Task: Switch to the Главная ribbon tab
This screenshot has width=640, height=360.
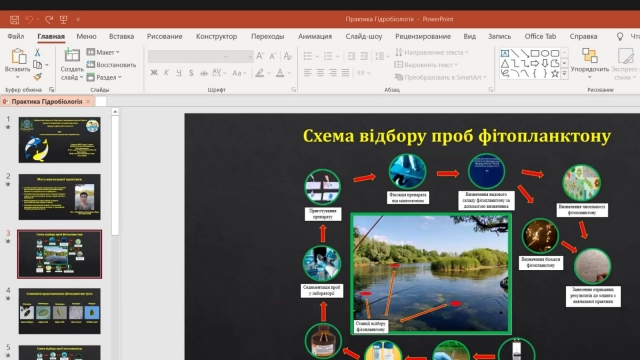Action: [51, 36]
